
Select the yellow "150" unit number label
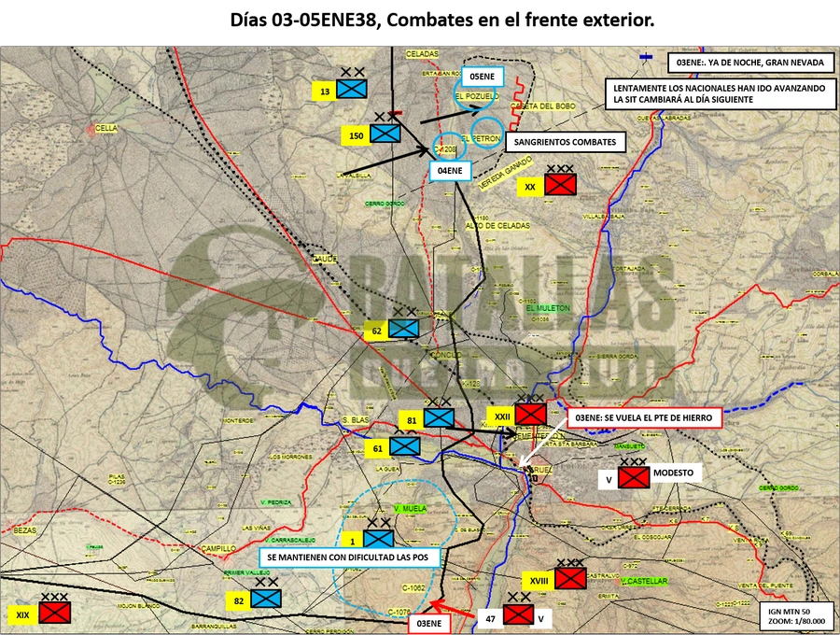tap(356, 136)
